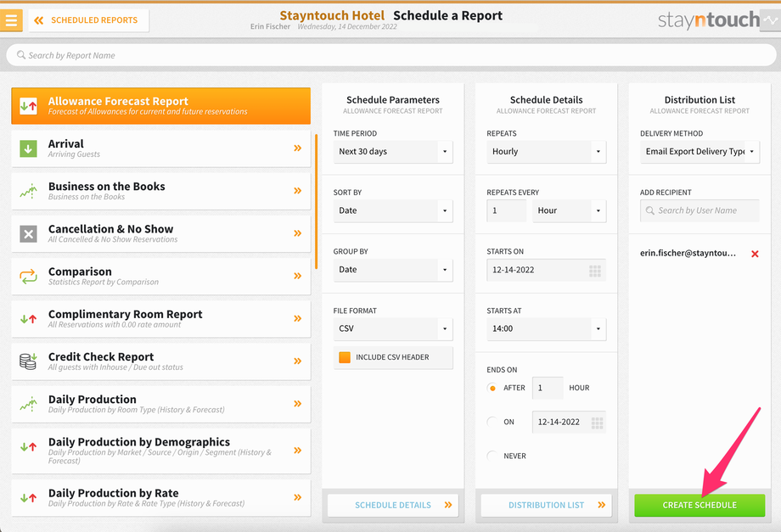Click the Allowance Forecast Report arrows icon

(28, 105)
